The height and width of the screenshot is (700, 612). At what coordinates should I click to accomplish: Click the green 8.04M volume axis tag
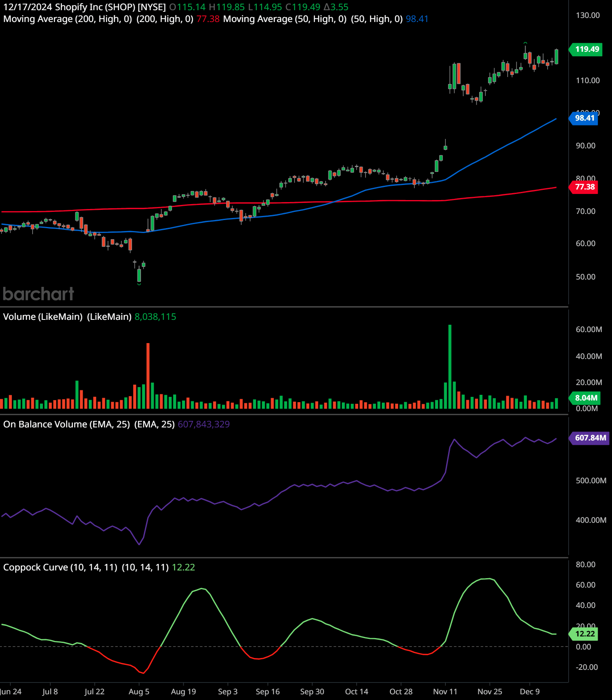click(x=586, y=398)
